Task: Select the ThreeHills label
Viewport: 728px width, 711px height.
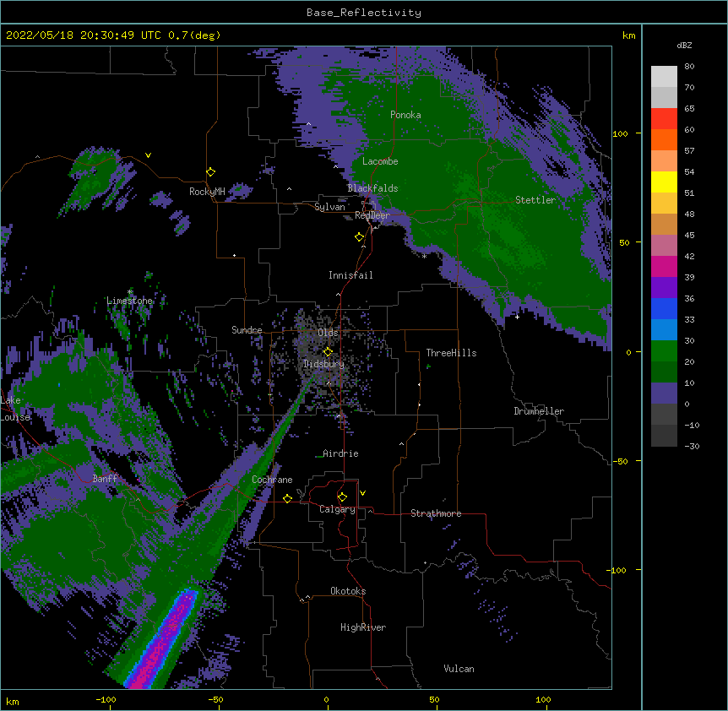Action: pyautogui.click(x=451, y=353)
